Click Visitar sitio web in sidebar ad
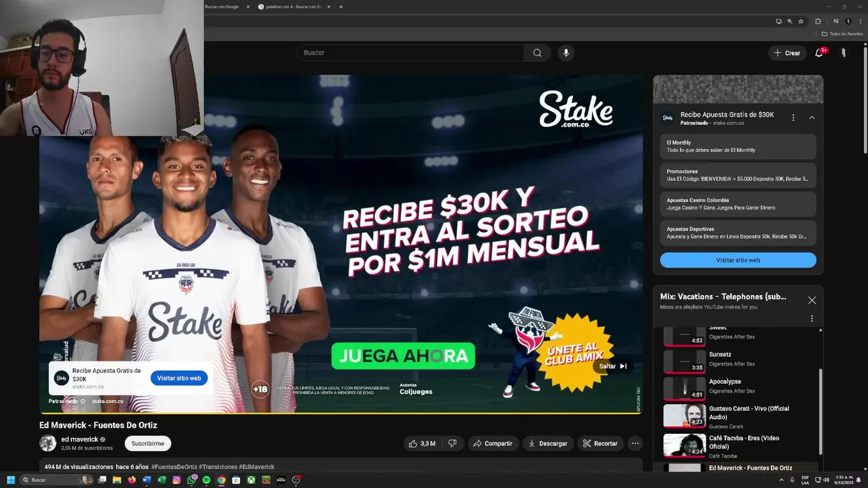The width and height of the screenshot is (868, 488). [x=738, y=260]
